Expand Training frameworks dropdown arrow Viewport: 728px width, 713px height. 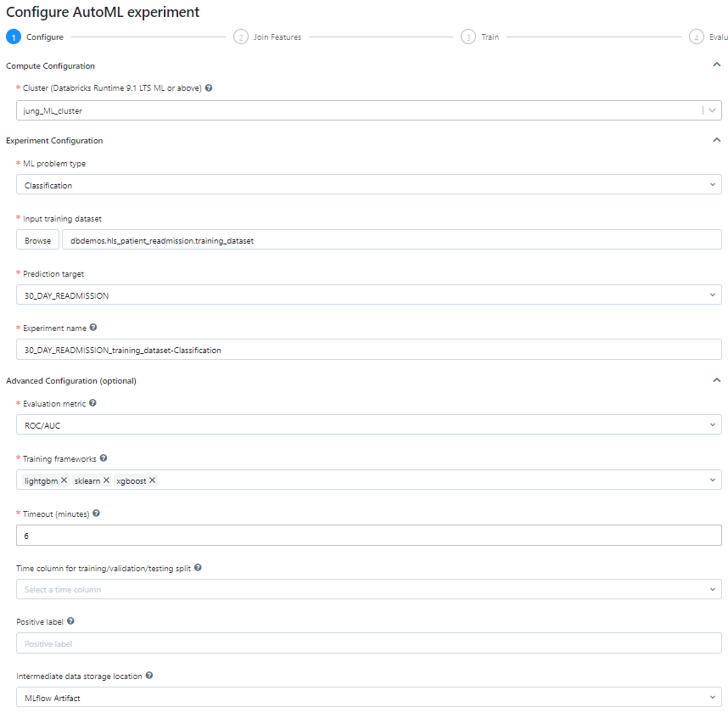pyautogui.click(x=713, y=480)
